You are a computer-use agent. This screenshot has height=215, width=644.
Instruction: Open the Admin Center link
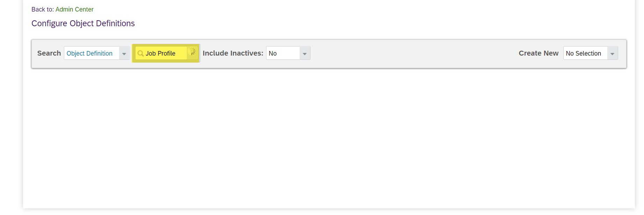[74, 9]
